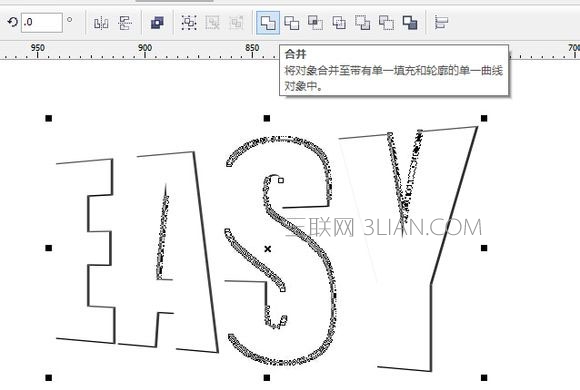Click the Group objects icon
The image size is (580, 390).
(x=189, y=23)
